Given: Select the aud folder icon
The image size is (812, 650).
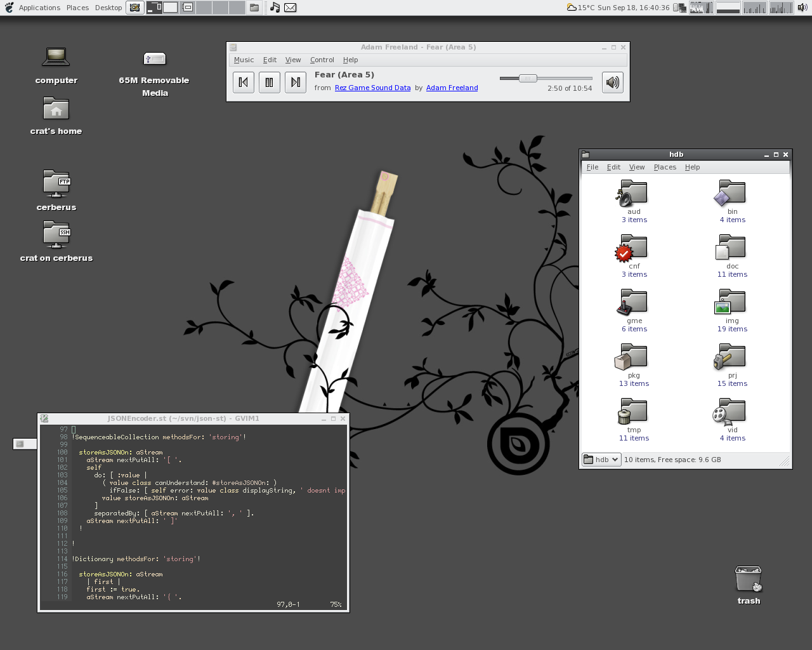Looking at the screenshot, I should [x=632, y=194].
